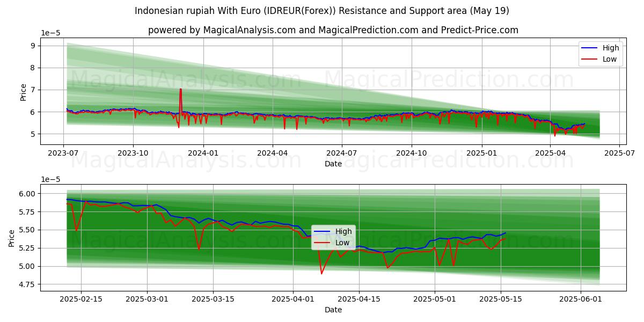Click the end of the blue High line in the bottom chart

[x=505, y=233]
